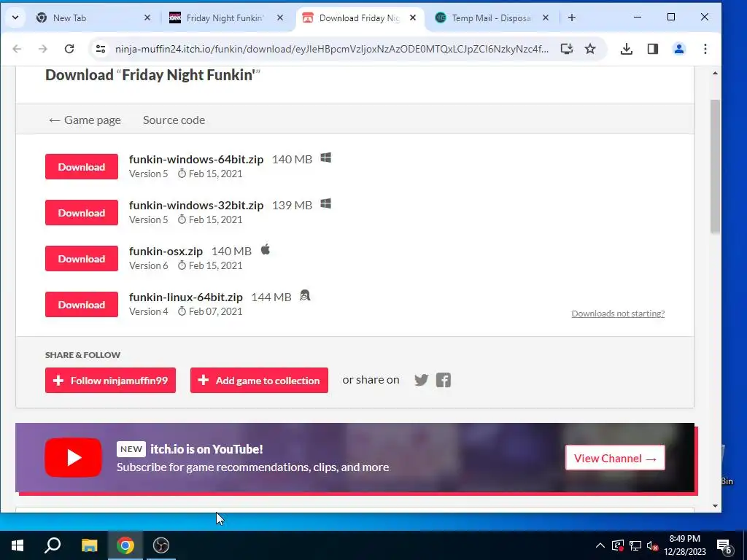
Task: Download funkin-windows-32bit.zip
Action: [82, 213]
